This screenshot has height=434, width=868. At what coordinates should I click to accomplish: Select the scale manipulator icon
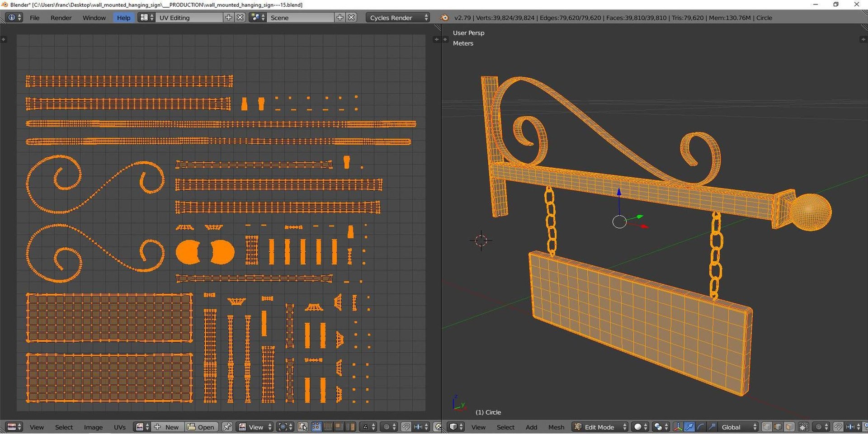click(712, 427)
